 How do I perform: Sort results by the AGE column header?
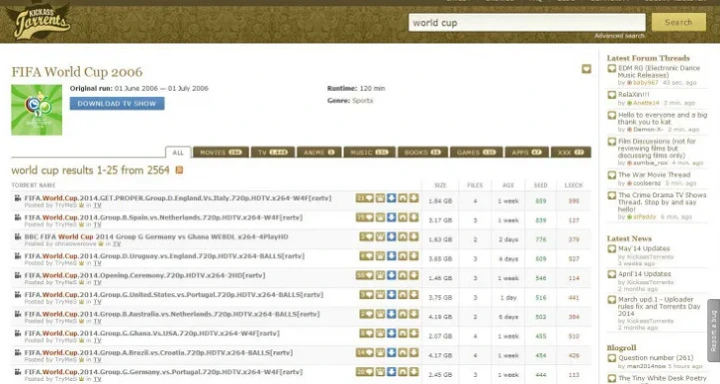click(508, 185)
